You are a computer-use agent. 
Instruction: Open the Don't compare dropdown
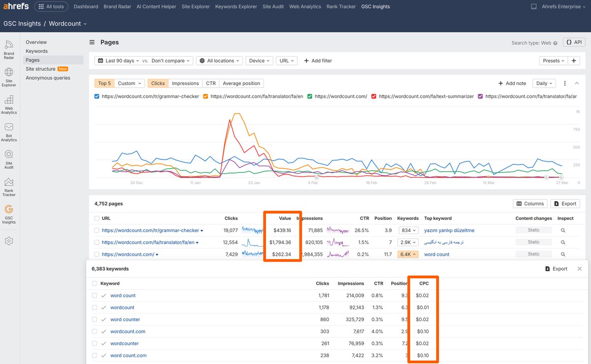point(171,61)
